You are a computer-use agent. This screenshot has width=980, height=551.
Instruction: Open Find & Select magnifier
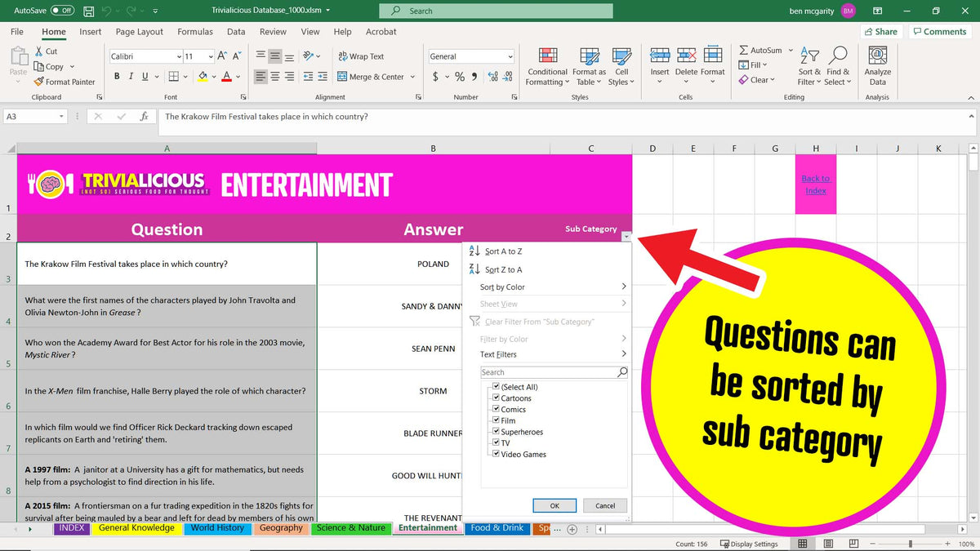pos(837,65)
